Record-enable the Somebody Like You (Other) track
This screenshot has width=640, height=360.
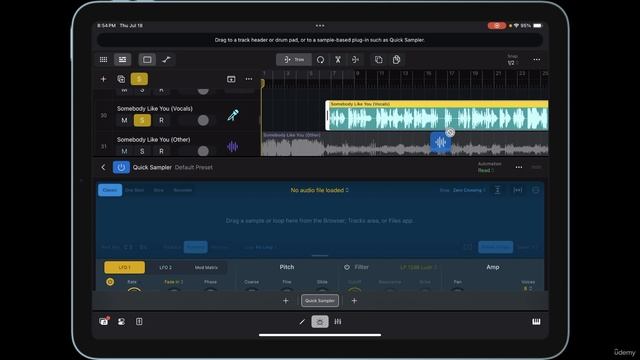[161, 151]
